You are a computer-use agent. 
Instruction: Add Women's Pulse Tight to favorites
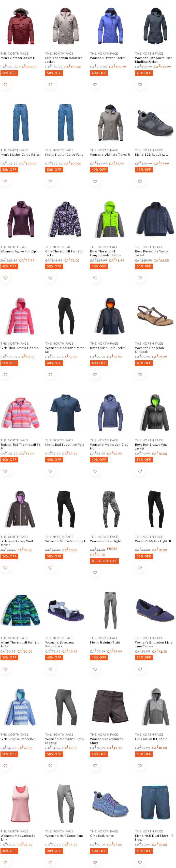tap(95, 572)
